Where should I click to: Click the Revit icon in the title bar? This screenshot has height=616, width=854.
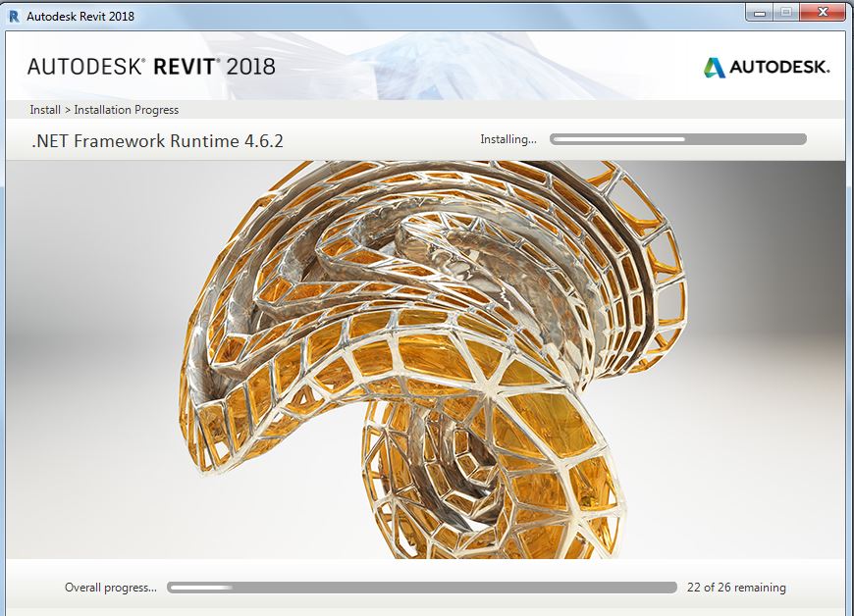pos(14,17)
